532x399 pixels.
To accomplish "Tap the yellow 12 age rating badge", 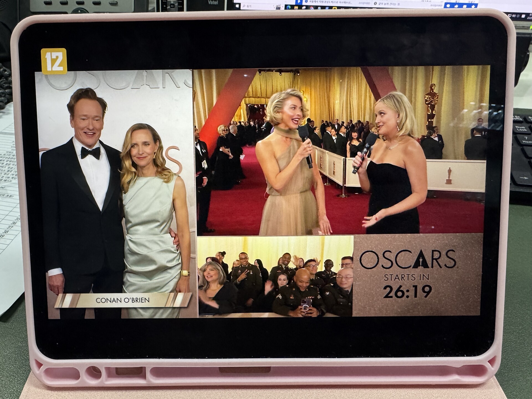I will (x=54, y=62).
